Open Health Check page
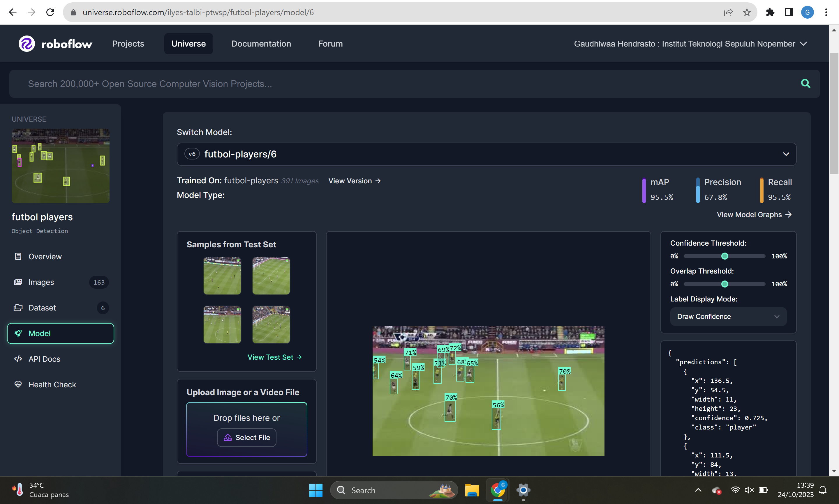Image resolution: width=839 pixels, height=504 pixels. [x=52, y=384]
